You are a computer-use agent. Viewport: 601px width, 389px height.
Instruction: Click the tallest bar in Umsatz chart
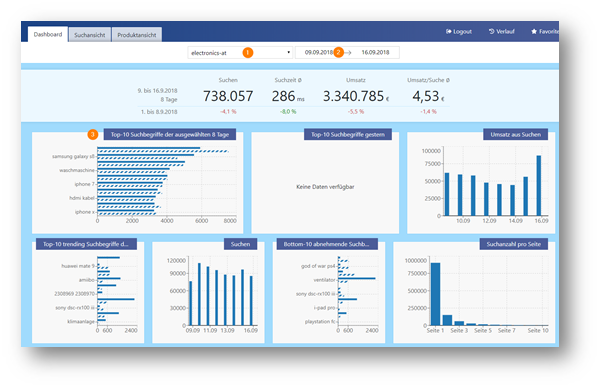point(539,185)
